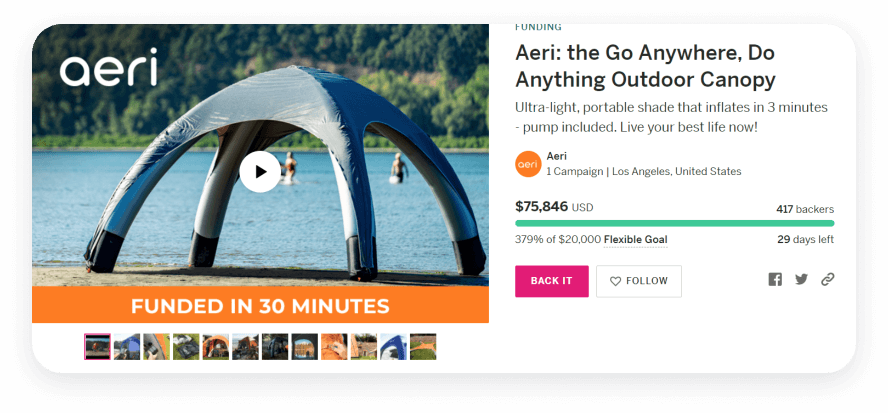
Task: Follow the campaign with the heart button
Action: (x=639, y=281)
